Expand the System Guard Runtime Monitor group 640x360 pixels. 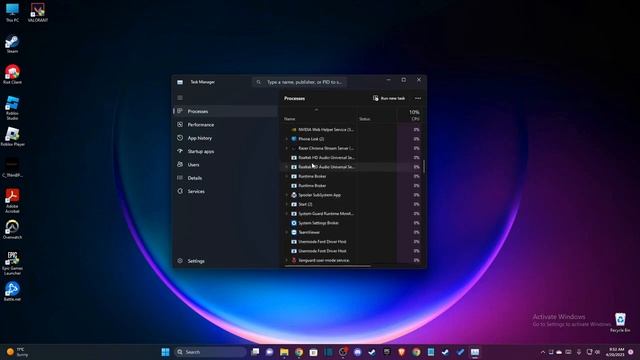[x=287, y=213]
